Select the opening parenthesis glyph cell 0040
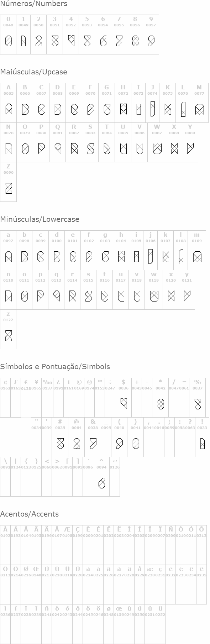210x644 pixels. [119, 437]
